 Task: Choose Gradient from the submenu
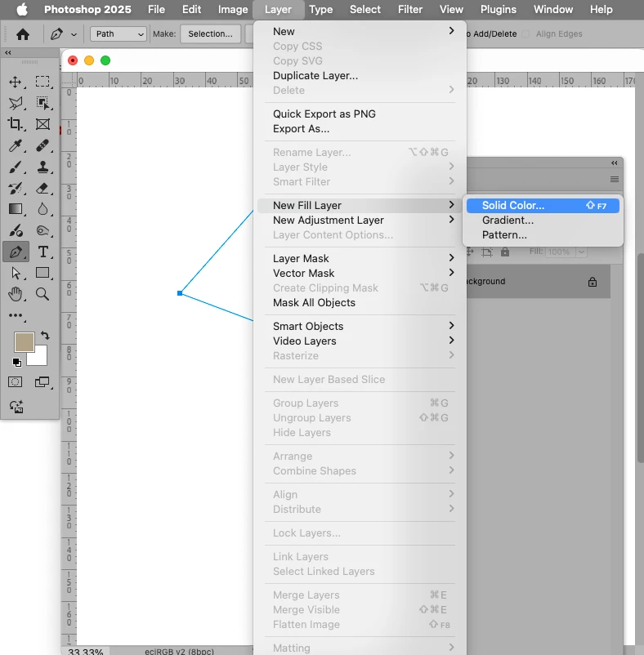543,221
